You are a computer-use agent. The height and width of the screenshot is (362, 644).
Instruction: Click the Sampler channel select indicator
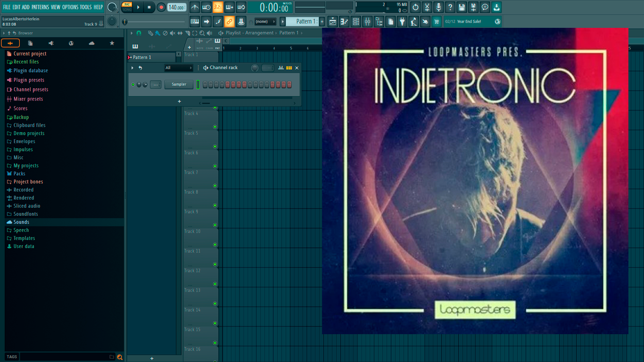click(x=198, y=84)
